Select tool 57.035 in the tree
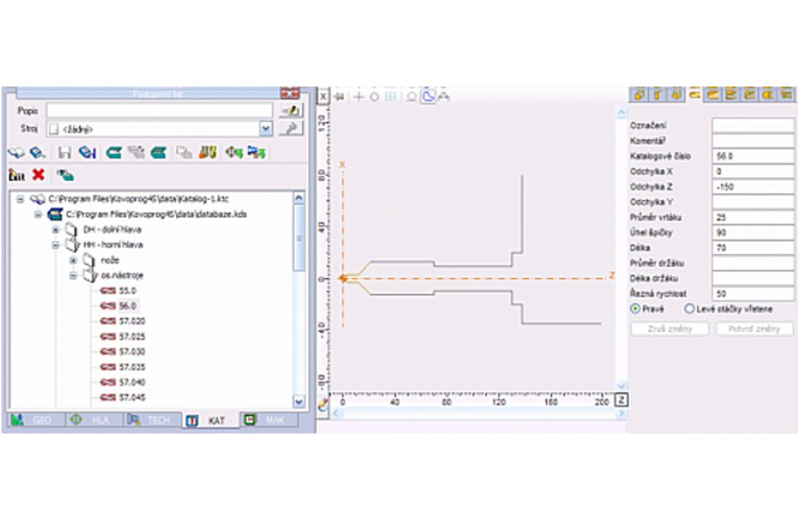This screenshot has height=532, width=801. coord(132,367)
